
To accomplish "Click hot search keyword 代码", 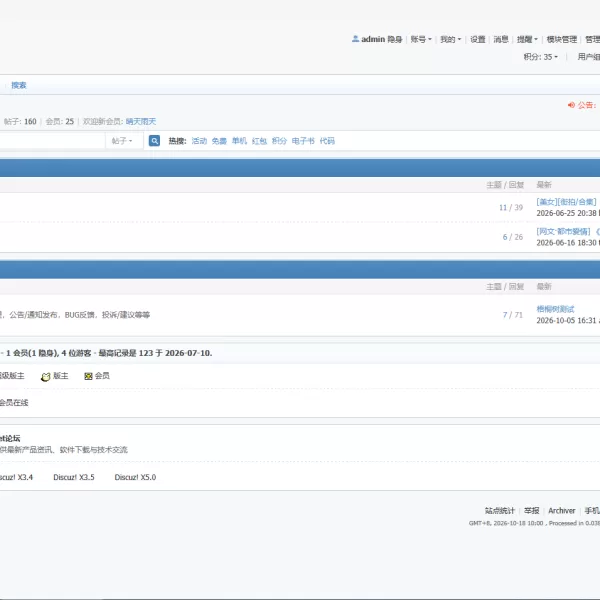I will click(x=327, y=141).
